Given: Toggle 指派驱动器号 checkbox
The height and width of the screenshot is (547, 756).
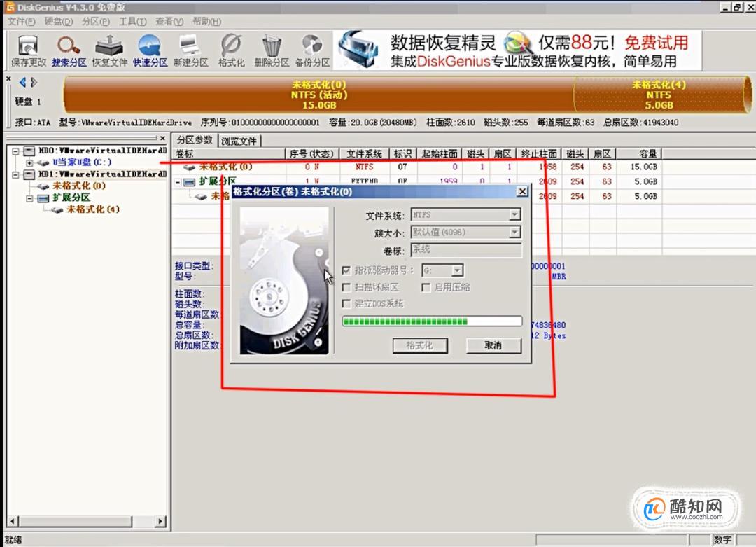Looking at the screenshot, I should (x=346, y=270).
